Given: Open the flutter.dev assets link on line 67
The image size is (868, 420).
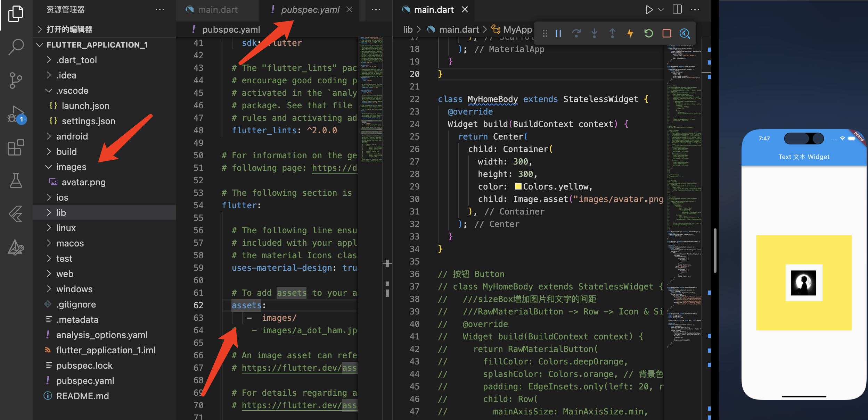Looking at the screenshot, I should coord(299,368).
